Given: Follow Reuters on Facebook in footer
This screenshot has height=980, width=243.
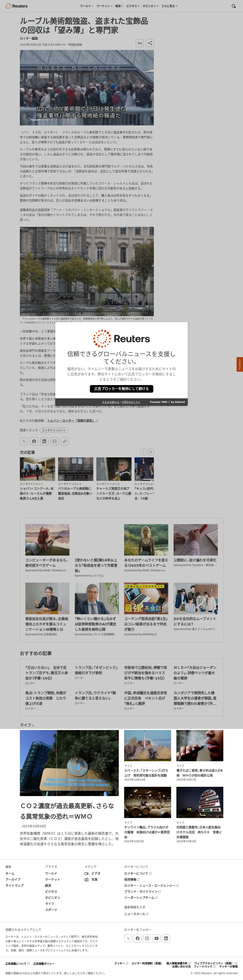Looking at the screenshot, I should point(138,939).
